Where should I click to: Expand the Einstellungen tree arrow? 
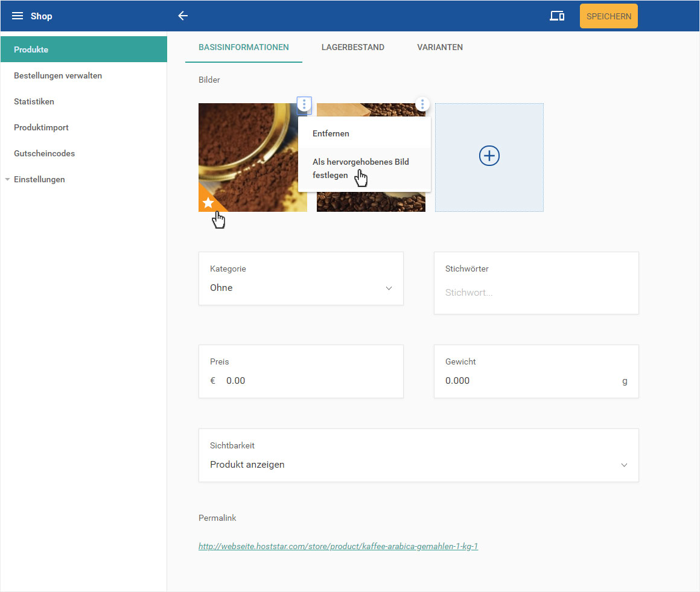tap(7, 179)
